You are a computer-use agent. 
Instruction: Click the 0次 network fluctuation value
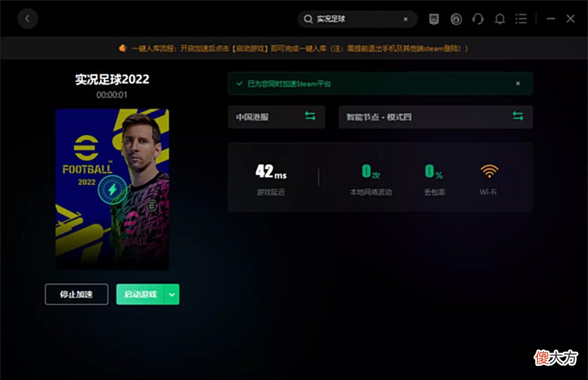click(x=371, y=171)
